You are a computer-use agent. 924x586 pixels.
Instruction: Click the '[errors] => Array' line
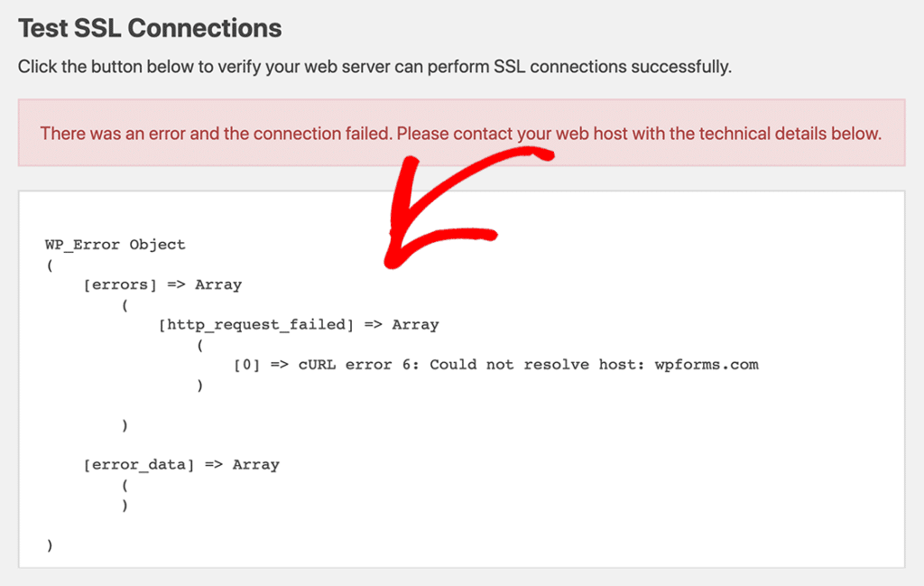[x=162, y=284]
